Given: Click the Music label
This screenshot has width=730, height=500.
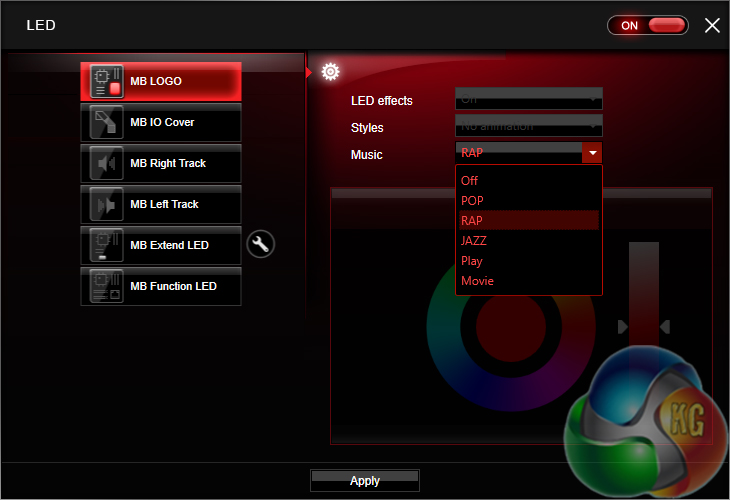Looking at the screenshot, I should (x=366, y=155).
